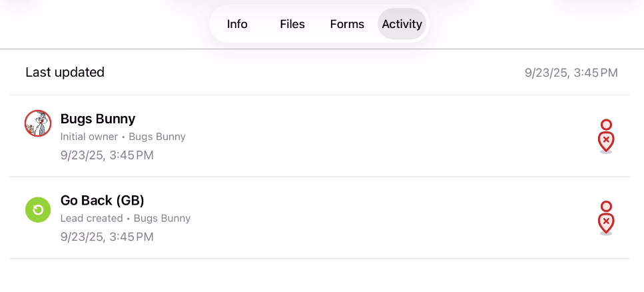Click the Last updated date value
This screenshot has height=292, width=644.
(x=571, y=73)
